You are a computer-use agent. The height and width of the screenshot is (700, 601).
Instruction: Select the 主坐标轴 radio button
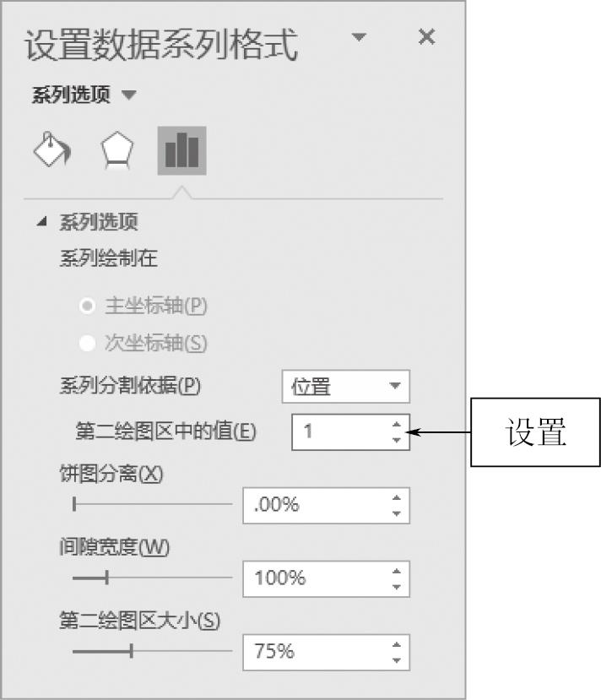[86, 306]
